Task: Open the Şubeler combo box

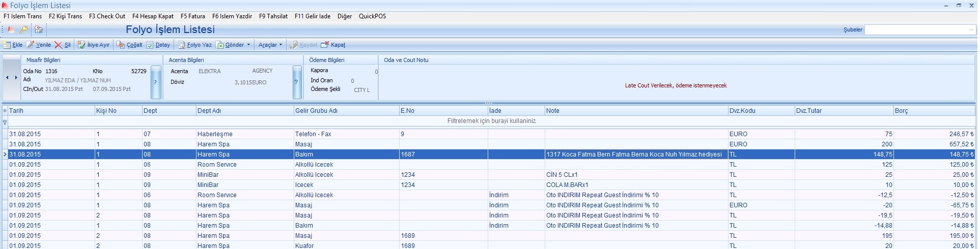Action: (x=920, y=30)
